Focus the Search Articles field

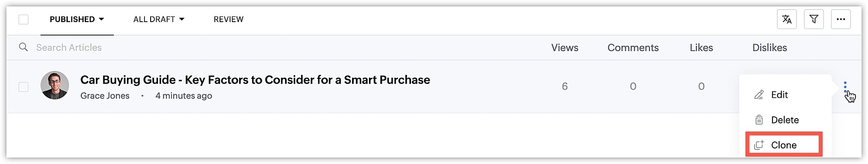click(278, 48)
